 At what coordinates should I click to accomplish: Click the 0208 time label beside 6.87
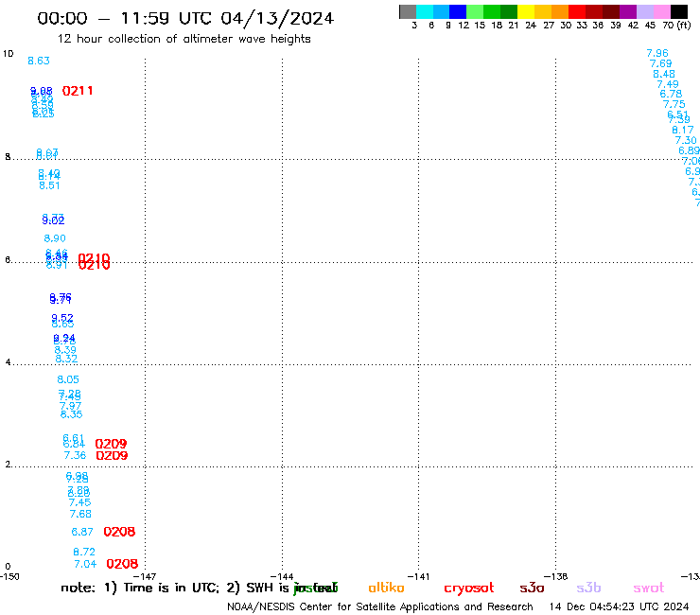coord(119,532)
